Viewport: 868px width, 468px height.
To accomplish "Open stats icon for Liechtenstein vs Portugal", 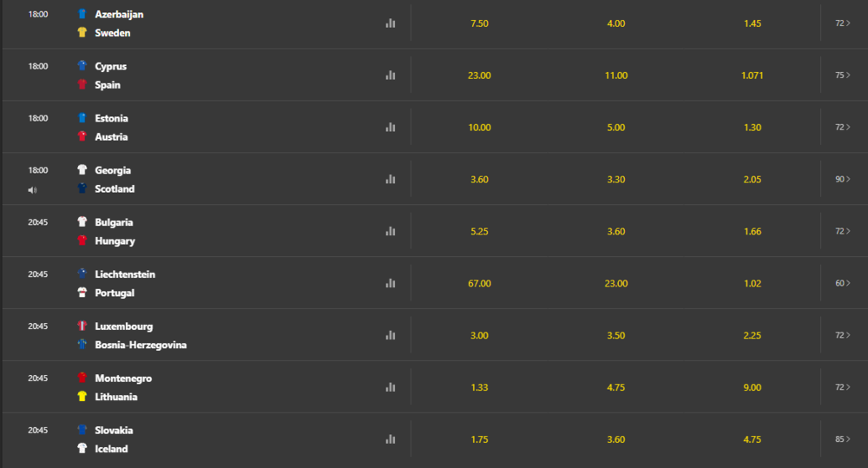I will [391, 284].
